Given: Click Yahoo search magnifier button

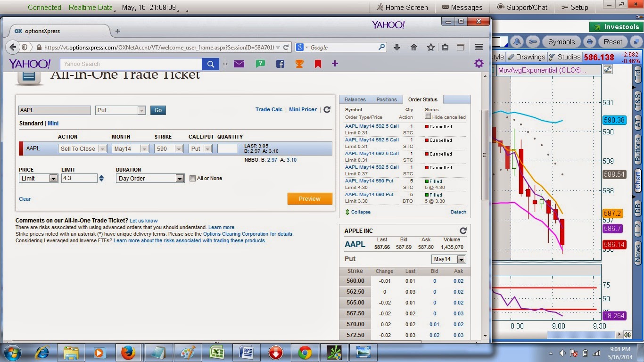Looking at the screenshot, I should [x=210, y=64].
